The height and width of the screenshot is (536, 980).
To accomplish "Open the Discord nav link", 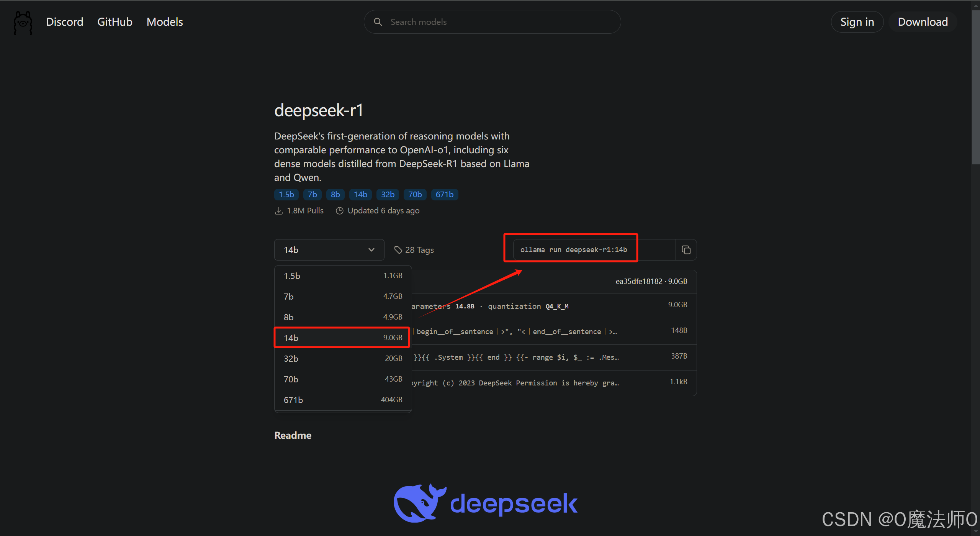I will click(64, 22).
